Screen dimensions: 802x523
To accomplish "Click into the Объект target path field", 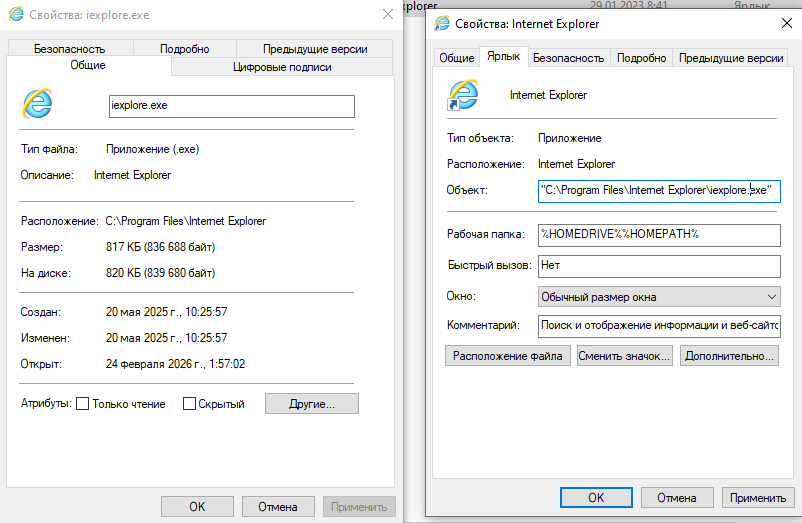I will [x=659, y=191].
